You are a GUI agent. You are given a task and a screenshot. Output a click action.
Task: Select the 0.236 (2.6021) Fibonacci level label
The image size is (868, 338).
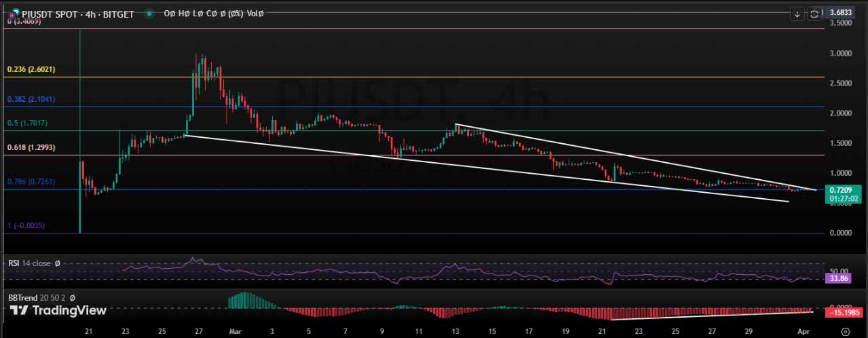coord(31,69)
